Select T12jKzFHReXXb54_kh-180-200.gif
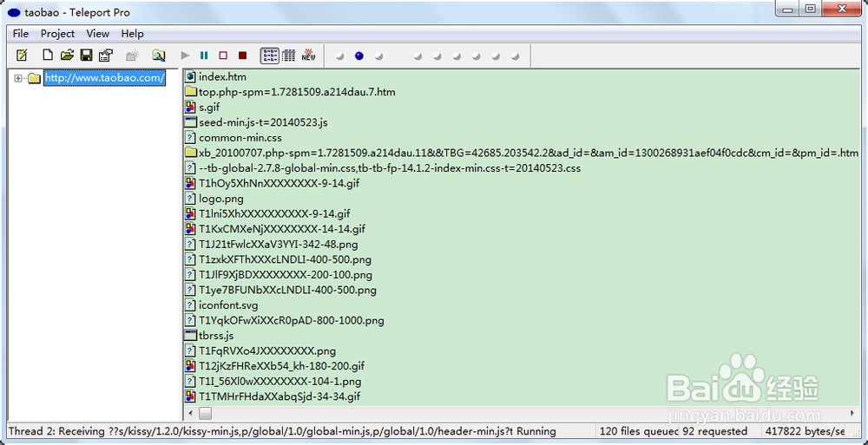This screenshot has width=868, height=445. pos(282,366)
